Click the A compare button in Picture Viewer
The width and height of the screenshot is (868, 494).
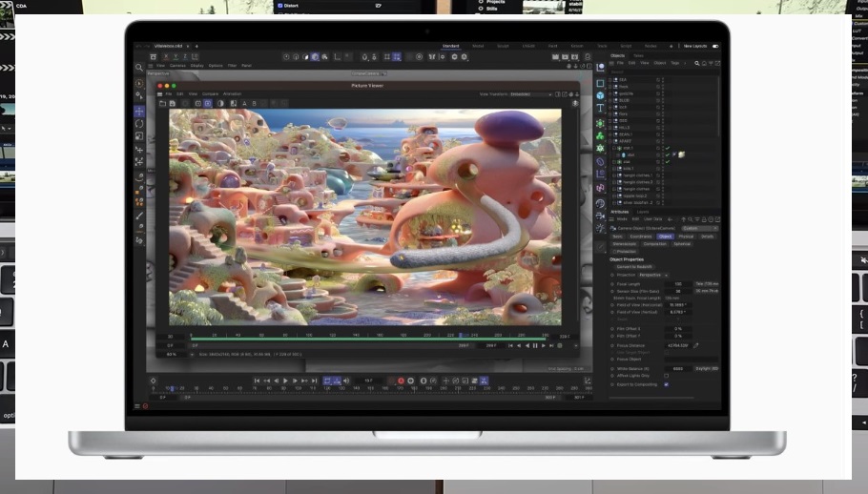point(245,103)
